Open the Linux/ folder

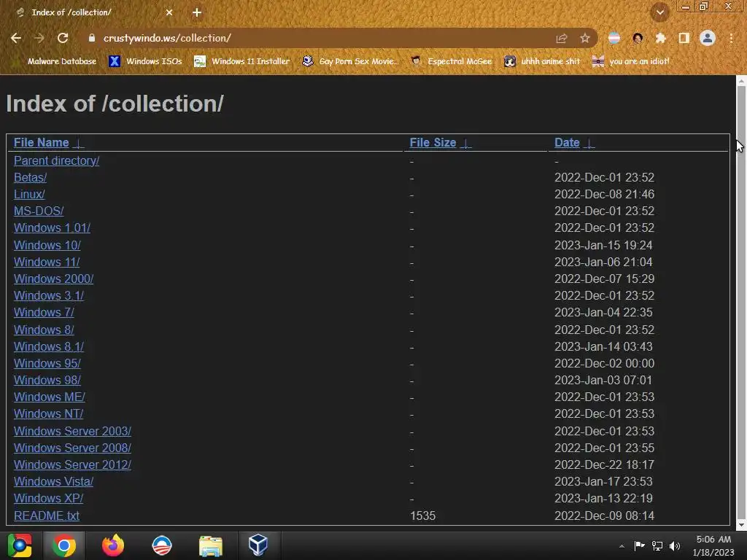(x=29, y=194)
